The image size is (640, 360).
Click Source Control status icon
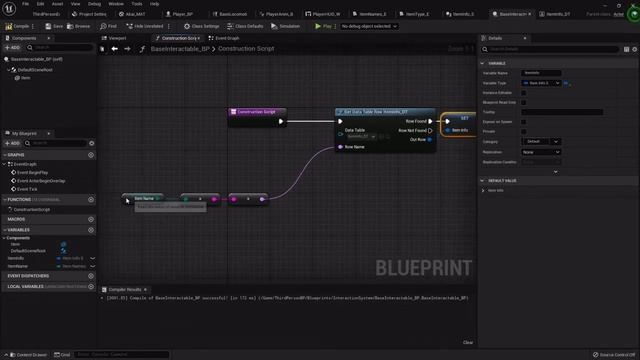coord(596,355)
